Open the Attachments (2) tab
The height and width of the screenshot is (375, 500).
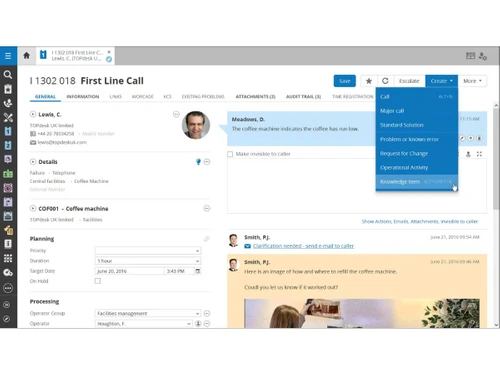[255, 97]
